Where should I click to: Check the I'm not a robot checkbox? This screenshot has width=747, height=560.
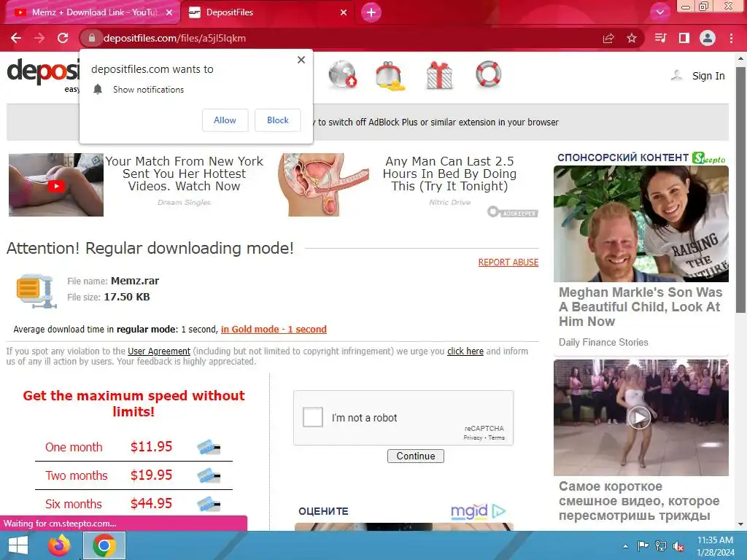click(x=313, y=417)
